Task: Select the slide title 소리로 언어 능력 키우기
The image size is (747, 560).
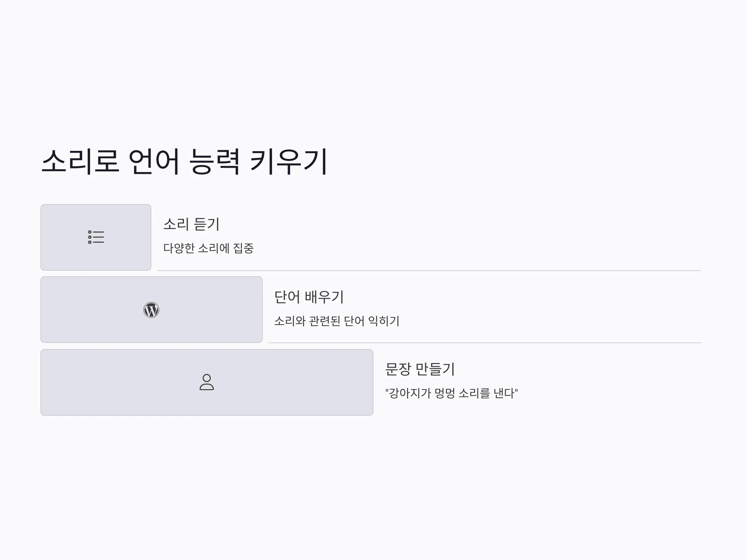Action: [184, 162]
